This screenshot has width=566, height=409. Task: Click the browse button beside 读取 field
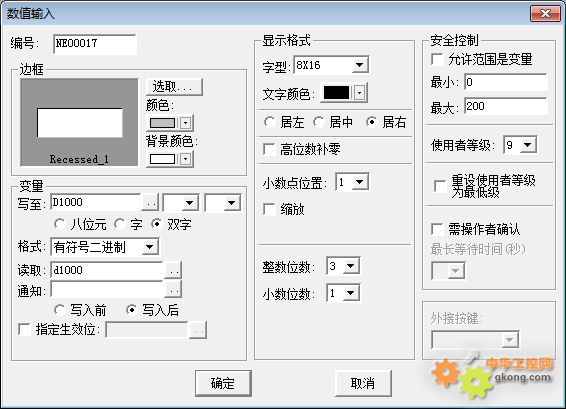[x=173, y=270]
